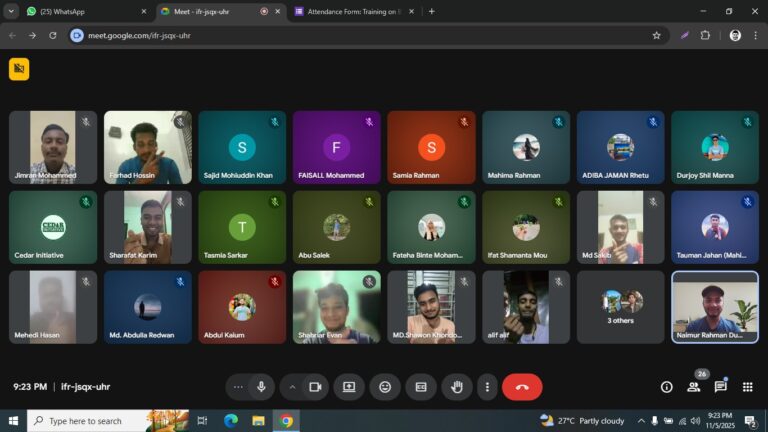Switch to the WhatsApp browser tab
This screenshot has height=432, width=768.
[x=80, y=11]
